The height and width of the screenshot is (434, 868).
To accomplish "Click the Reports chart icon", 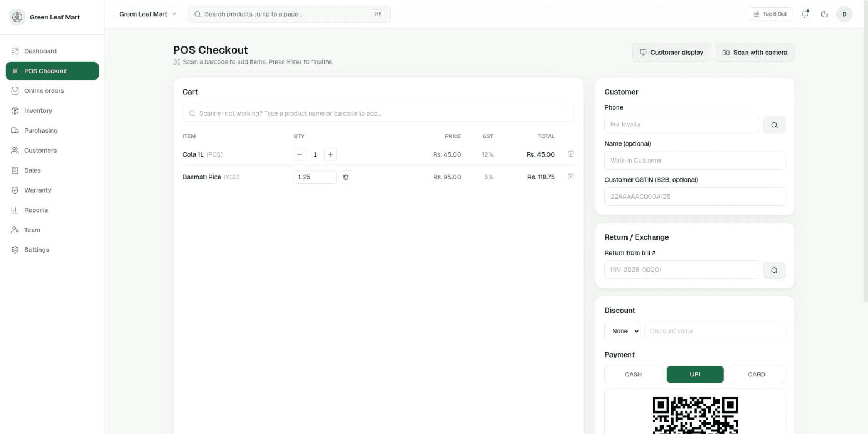I will (x=15, y=210).
